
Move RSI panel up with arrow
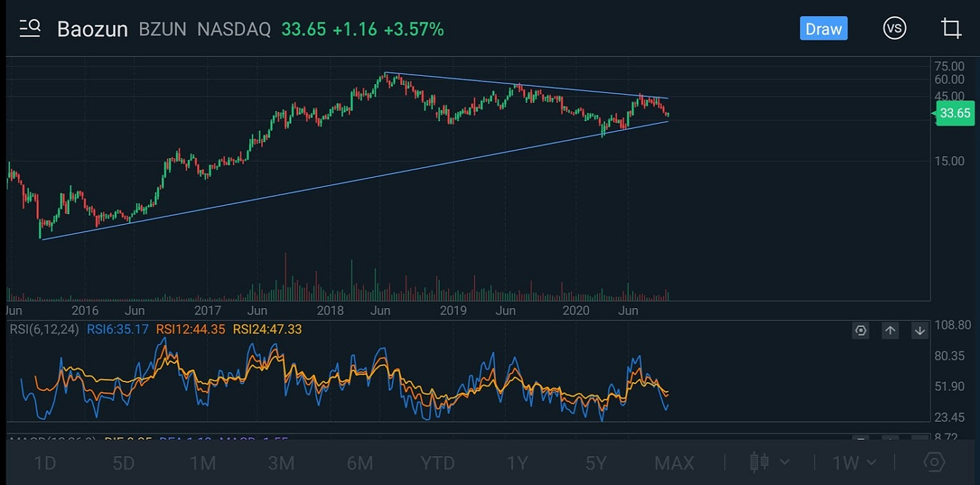890,330
